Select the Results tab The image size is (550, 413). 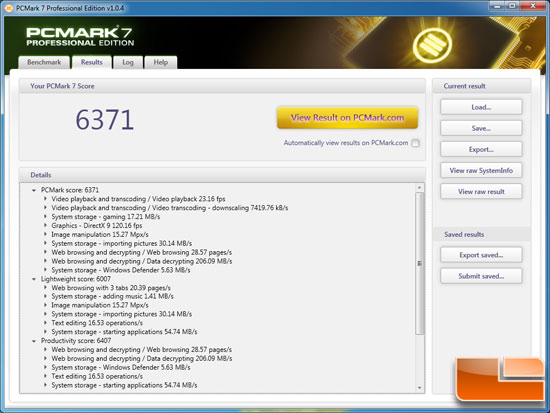click(92, 62)
